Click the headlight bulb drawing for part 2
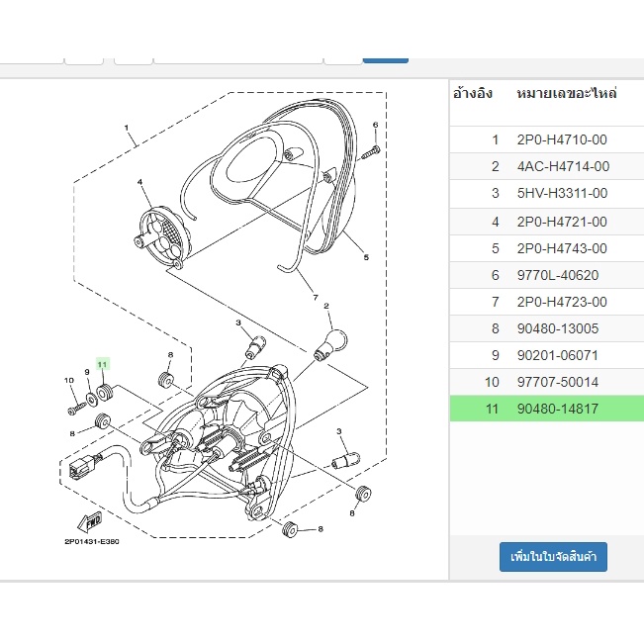This screenshot has height=644, width=644. tap(331, 345)
